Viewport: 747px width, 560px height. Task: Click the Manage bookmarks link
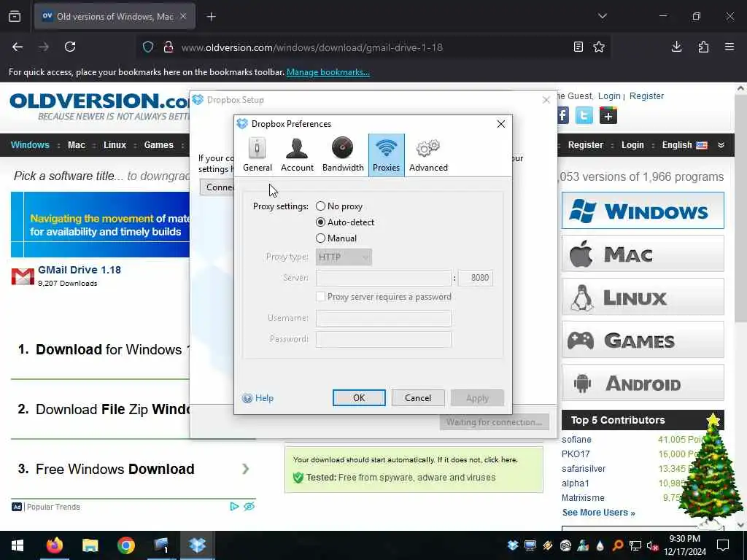tap(328, 72)
